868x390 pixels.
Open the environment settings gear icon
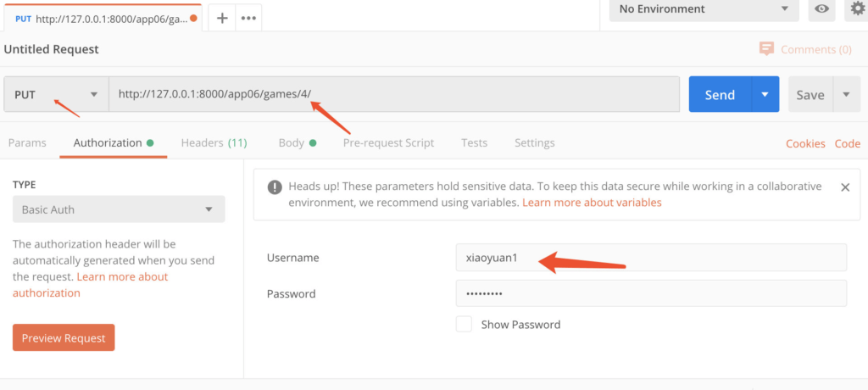[858, 8]
